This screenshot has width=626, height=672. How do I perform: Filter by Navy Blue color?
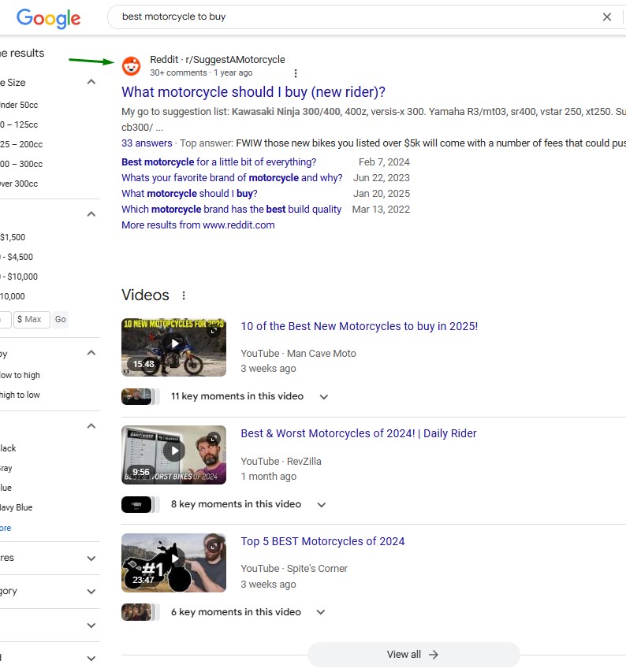[17, 508]
